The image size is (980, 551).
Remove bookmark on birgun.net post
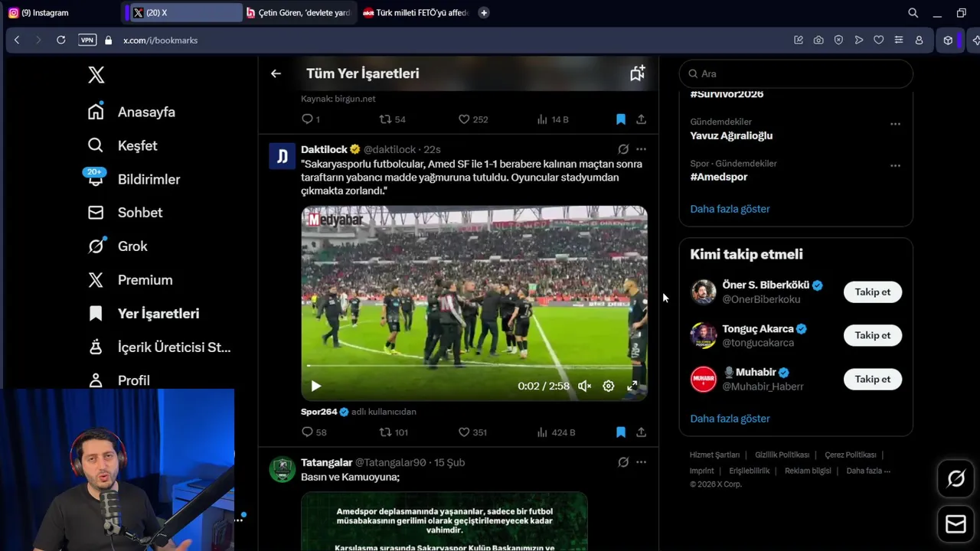621,119
